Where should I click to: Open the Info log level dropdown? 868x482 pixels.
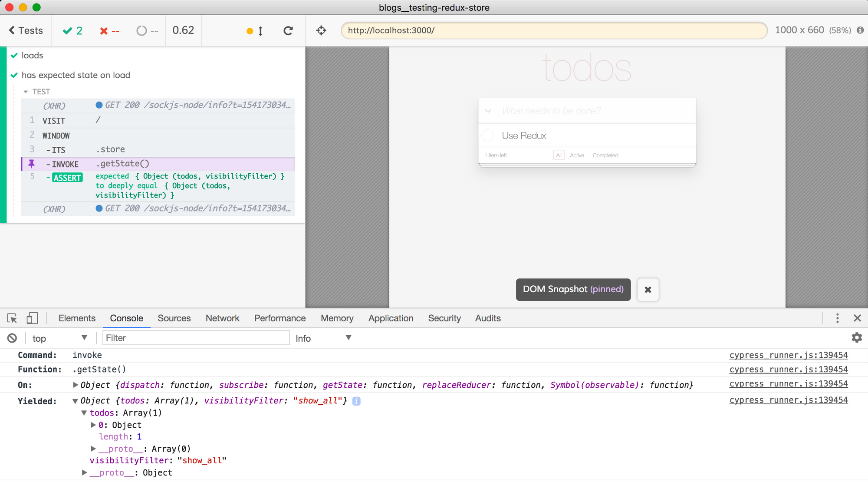pyautogui.click(x=323, y=338)
